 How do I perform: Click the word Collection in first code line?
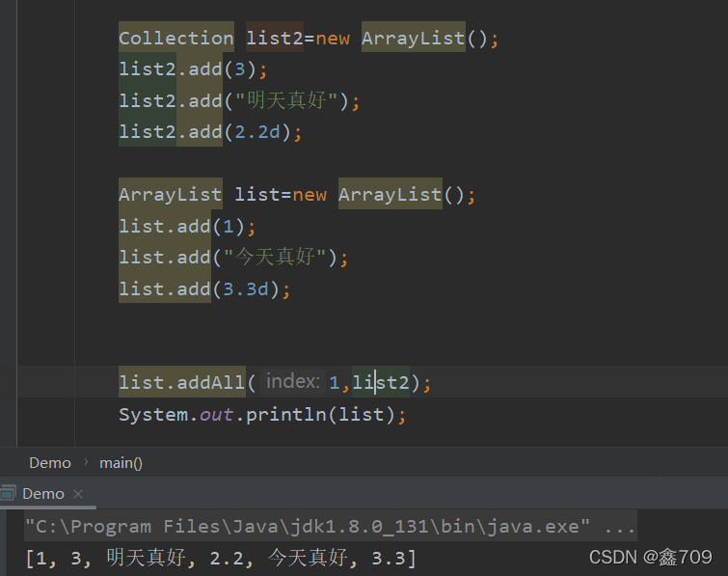coord(175,38)
